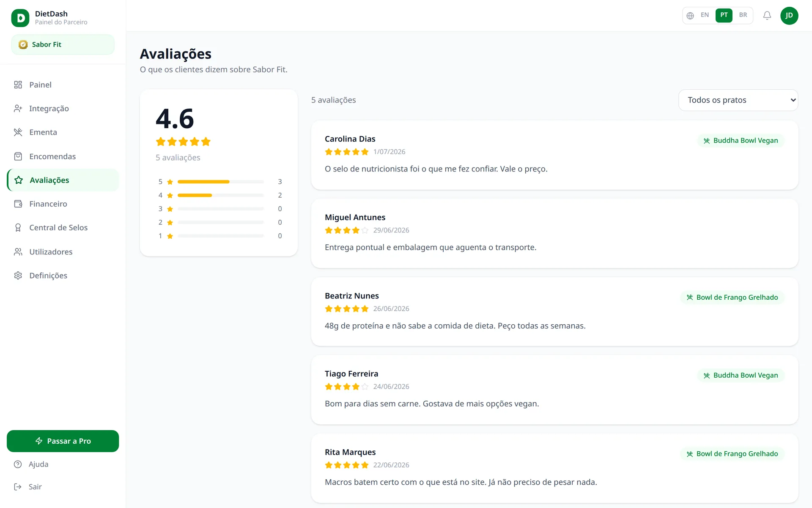
Task: Open the Integração menu item
Action: (63, 108)
